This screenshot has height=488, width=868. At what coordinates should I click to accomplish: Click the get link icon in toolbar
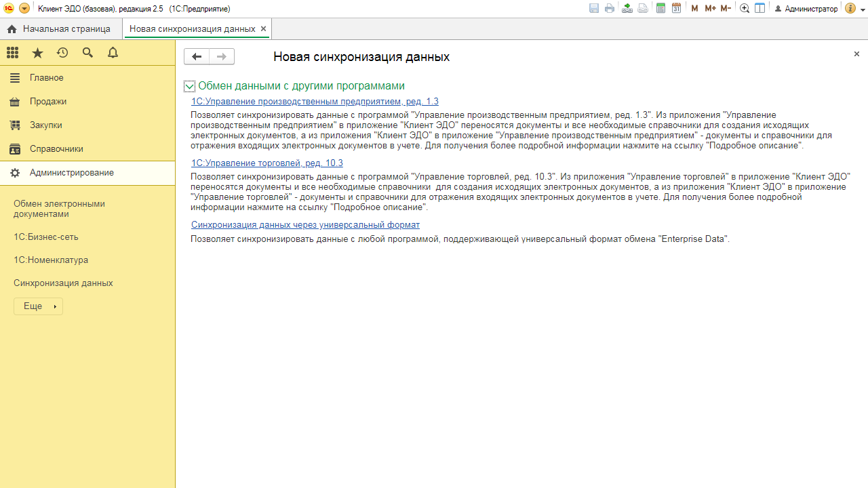627,9
